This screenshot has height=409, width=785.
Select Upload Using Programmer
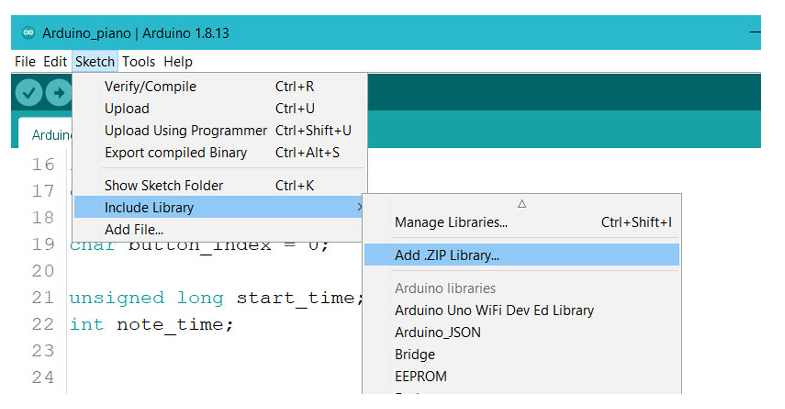185,131
